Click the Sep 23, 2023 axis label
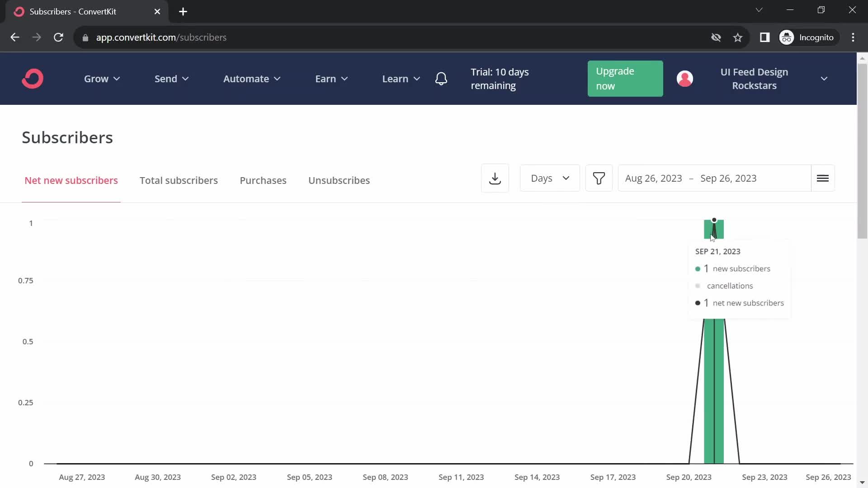 [764, 477]
